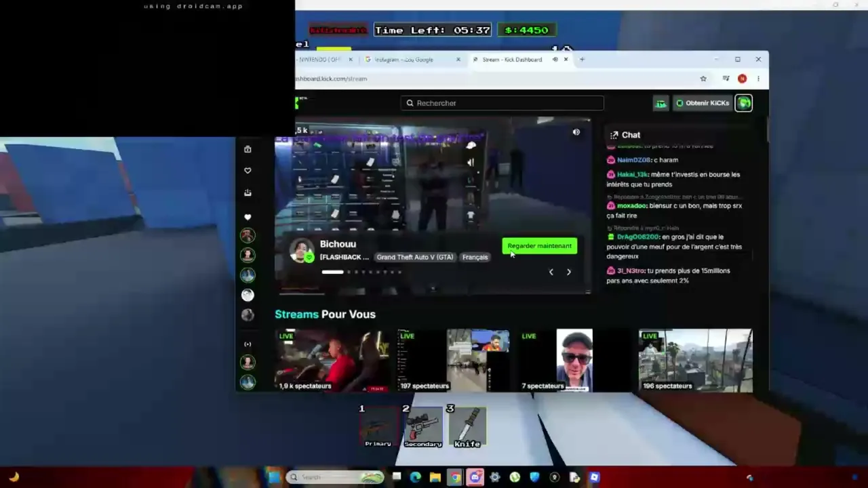This screenshot has height=488, width=868.
Task: Select the Secondary revolver slot in game
Action: pos(423,427)
